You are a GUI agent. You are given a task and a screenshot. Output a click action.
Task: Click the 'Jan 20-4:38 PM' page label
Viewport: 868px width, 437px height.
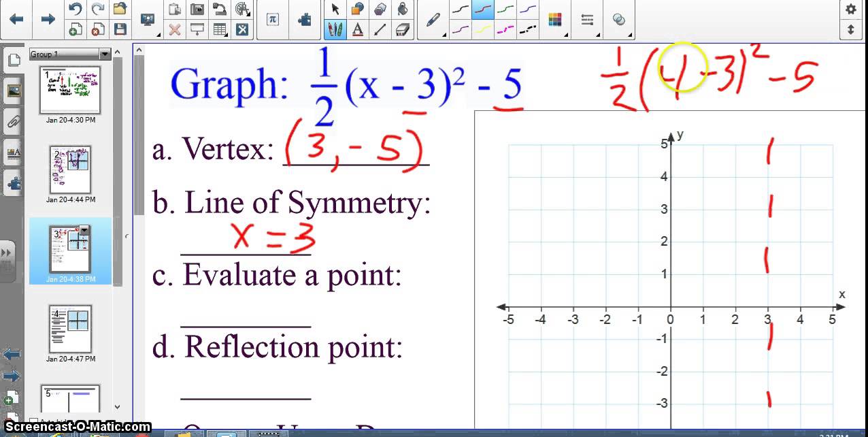[x=70, y=279]
